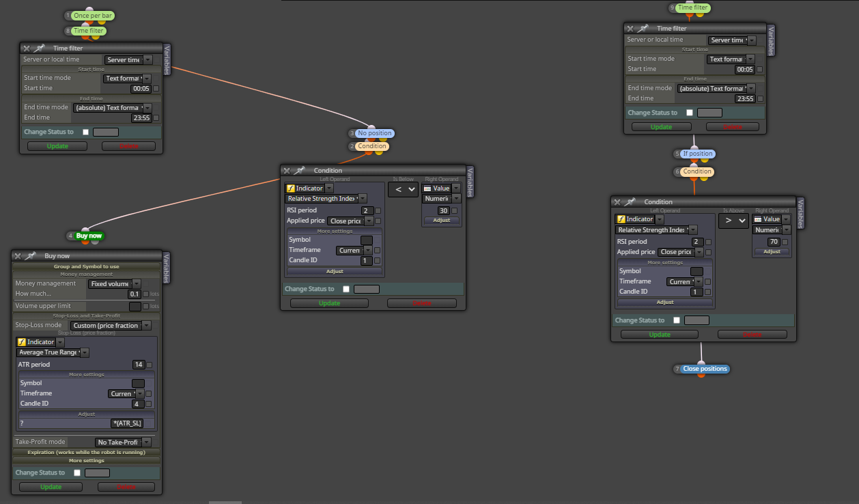Toggle checkbox beside RSI period in RSI below 30 Condition
The height and width of the screenshot is (504, 859).
click(378, 210)
